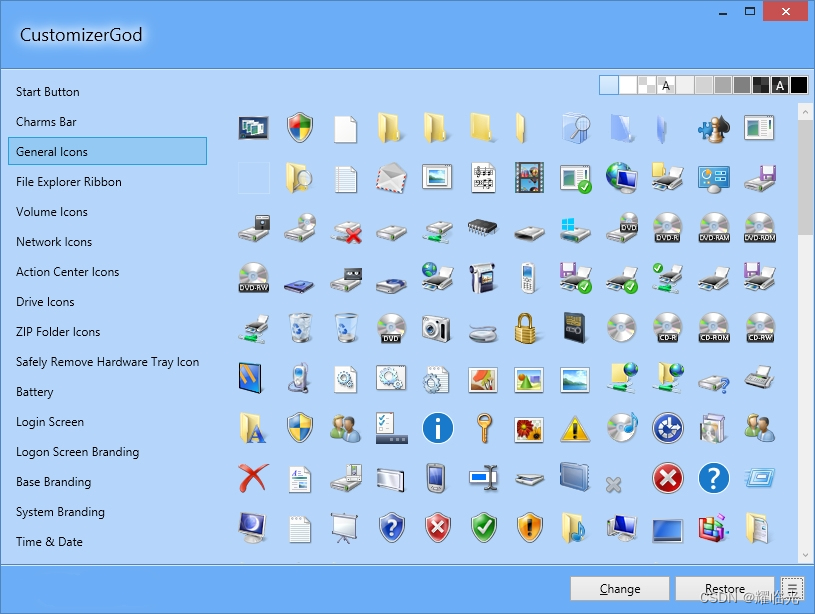Select the yellow warning triangle icon
This screenshot has width=815, height=614.
575,429
